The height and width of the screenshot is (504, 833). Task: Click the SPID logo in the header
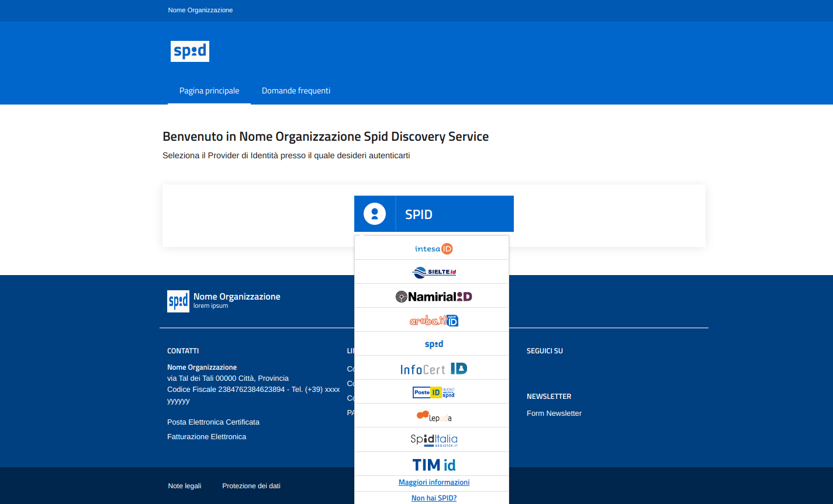point(190,51)
